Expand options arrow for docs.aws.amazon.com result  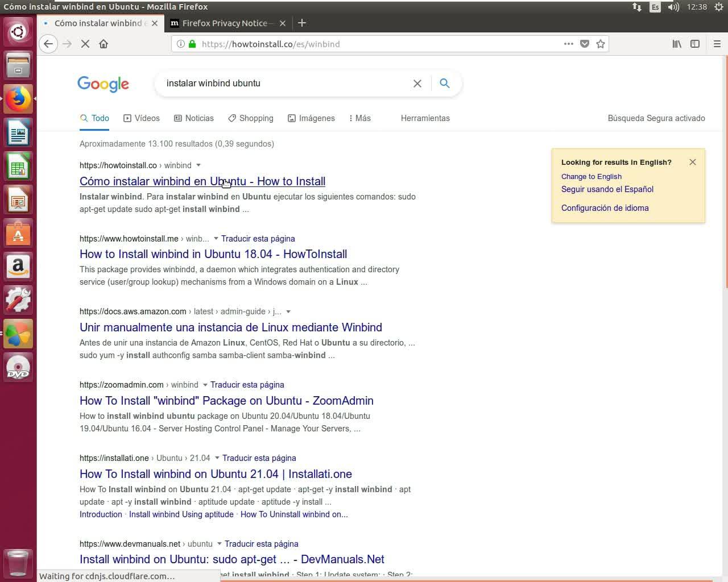click(x=288, y=311)
